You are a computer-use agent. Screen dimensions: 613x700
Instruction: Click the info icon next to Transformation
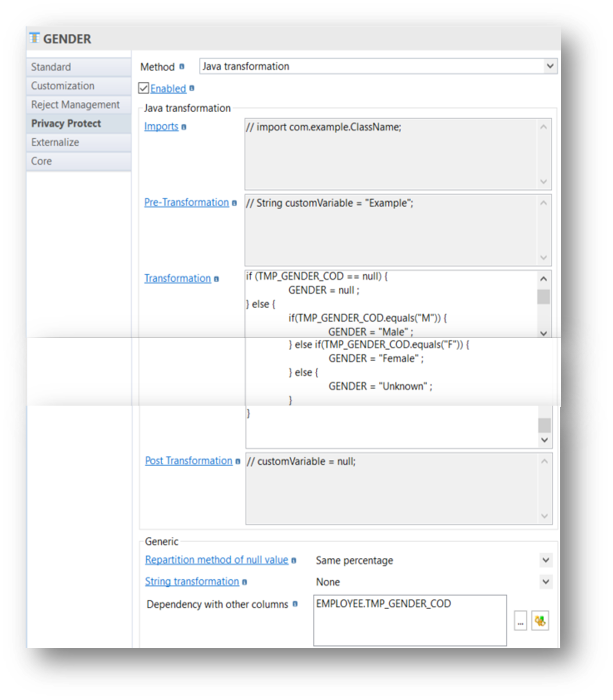click(x=217, y=278)
